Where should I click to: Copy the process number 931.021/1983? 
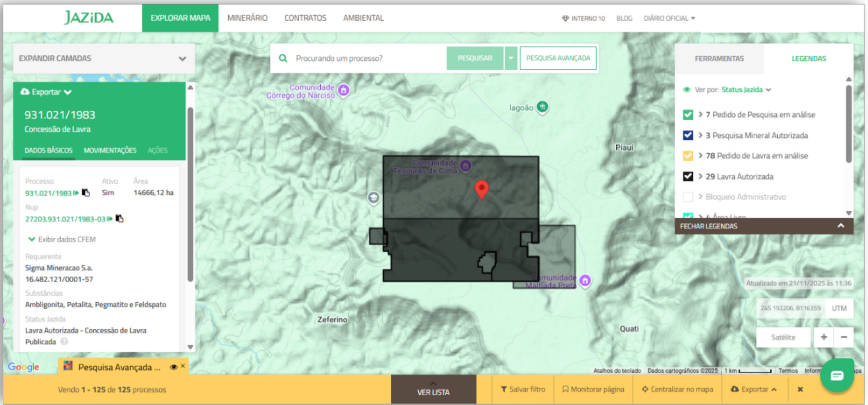coord(86,193)
